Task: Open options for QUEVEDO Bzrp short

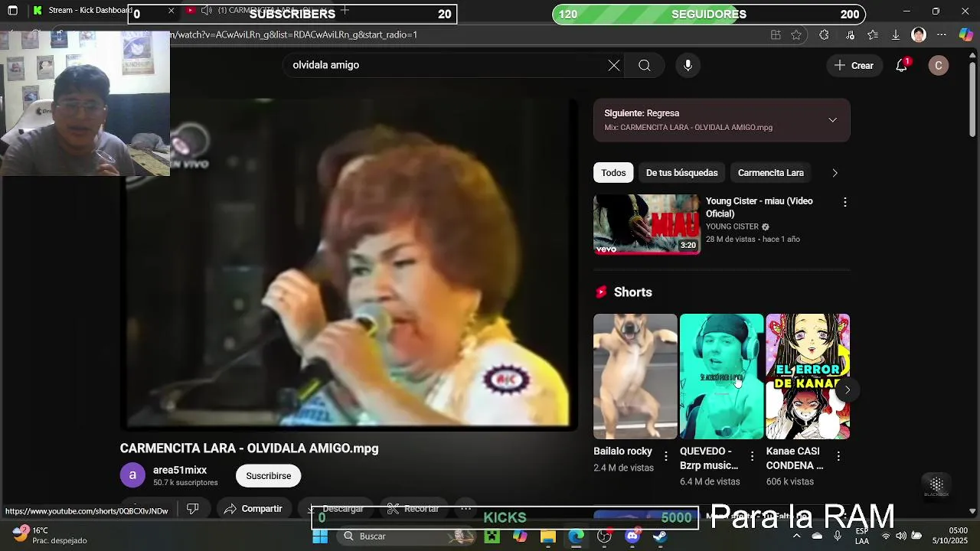Action: [752, 456]
